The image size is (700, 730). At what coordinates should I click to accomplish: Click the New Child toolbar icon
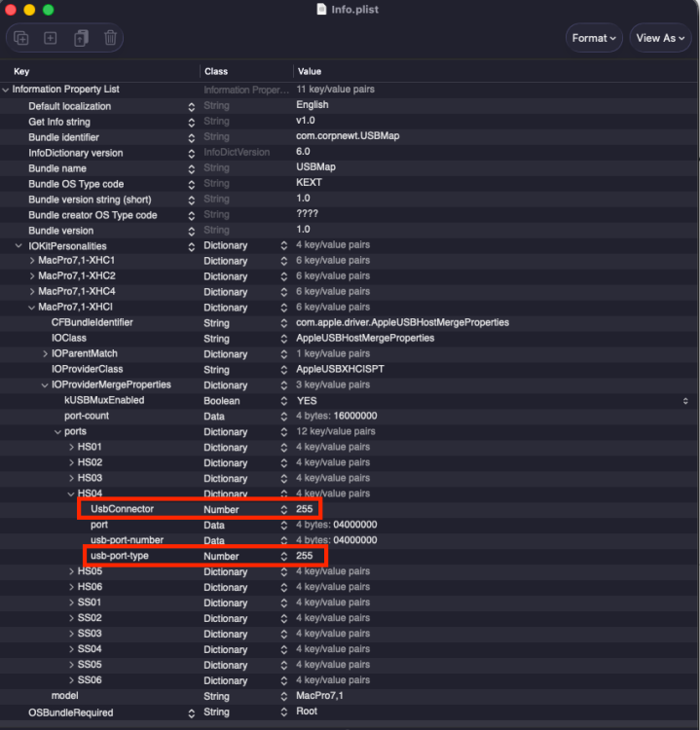click(x=21, y=38)
